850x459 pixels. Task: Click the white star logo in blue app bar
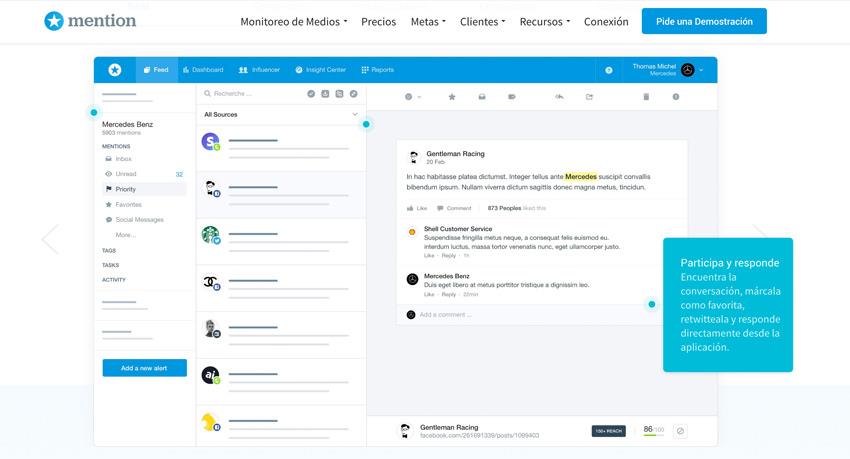point(115,70)
